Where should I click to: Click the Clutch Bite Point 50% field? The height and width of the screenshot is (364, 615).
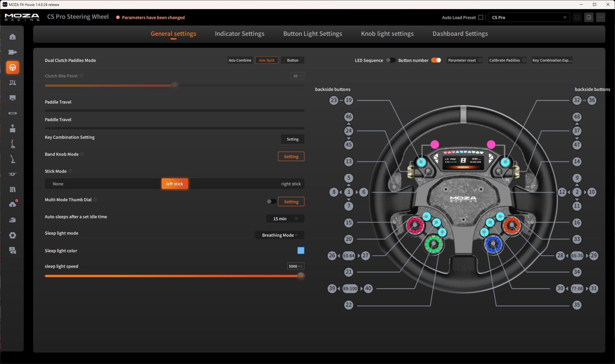[x=297, y=76]
